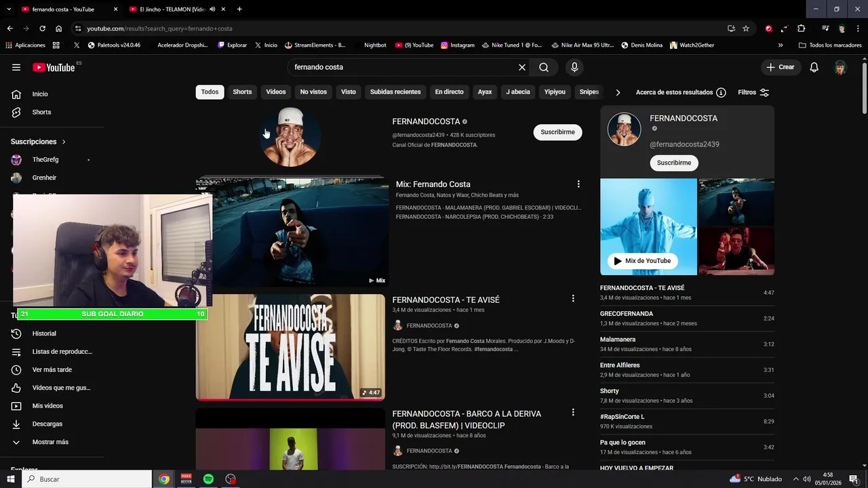This screenshot has width=868, height=488.
Task: Select the En directo chip
Action: (x=449, y=92)
